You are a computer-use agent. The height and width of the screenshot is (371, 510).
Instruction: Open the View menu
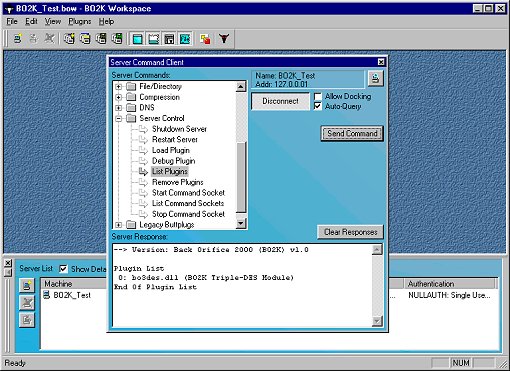coord(53,22)
